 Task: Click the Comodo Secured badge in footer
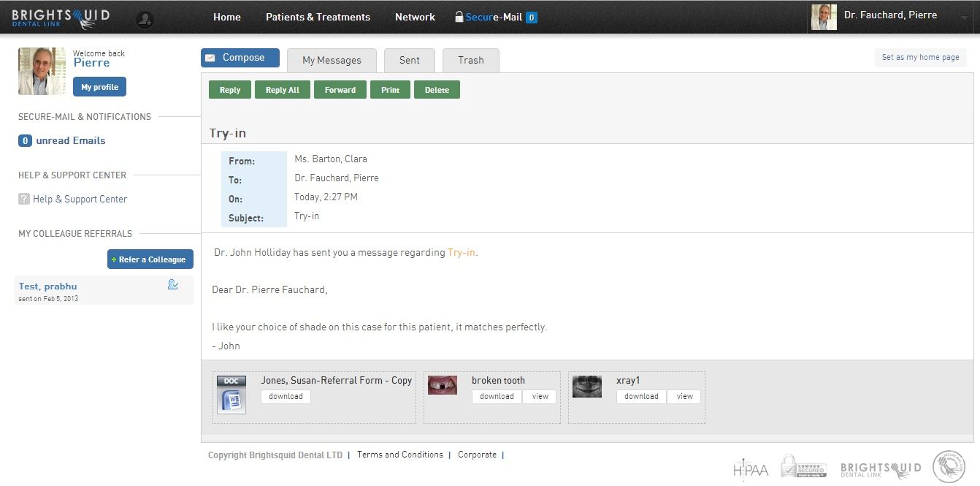coord(803,467)
